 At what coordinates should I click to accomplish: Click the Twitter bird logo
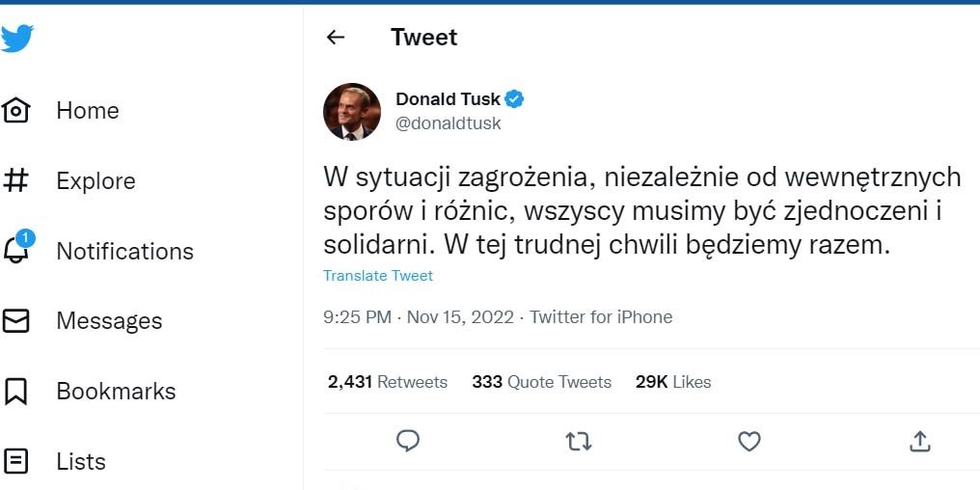point(17,39)
